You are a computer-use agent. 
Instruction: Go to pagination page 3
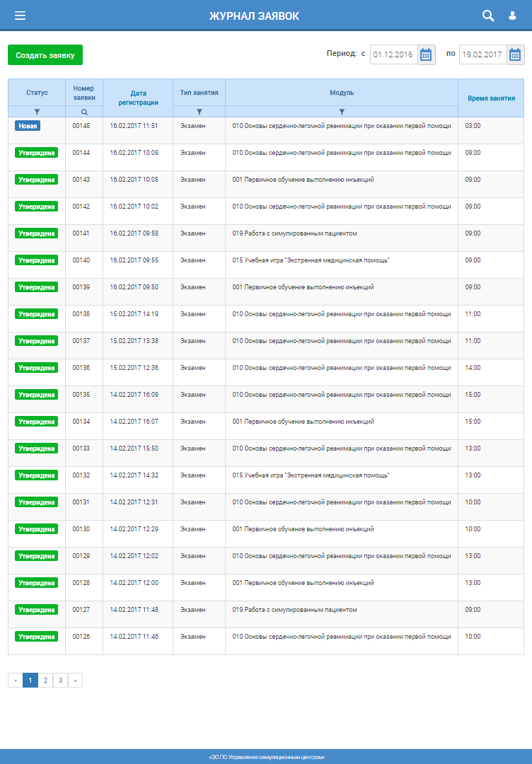click(60, 681)
